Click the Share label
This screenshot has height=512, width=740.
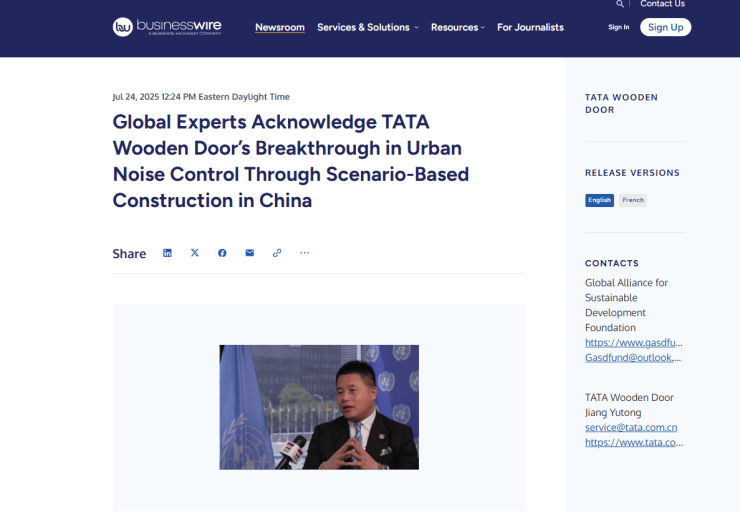129,254
